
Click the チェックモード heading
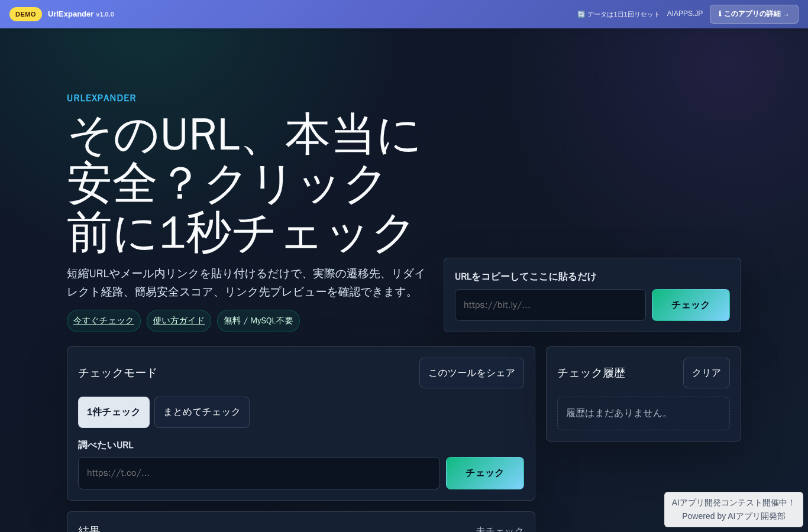(x=118, y=373)
